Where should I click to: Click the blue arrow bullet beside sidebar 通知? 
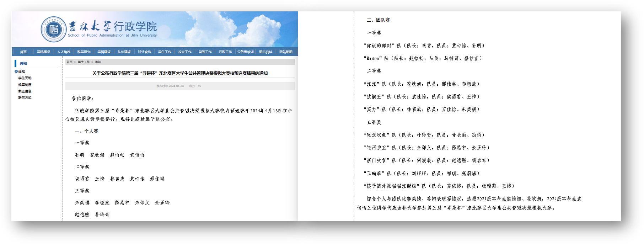coord(16,71)
